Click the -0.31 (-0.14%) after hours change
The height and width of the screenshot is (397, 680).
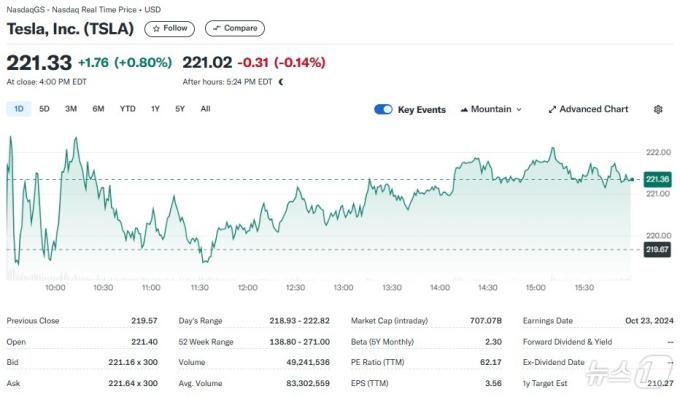coord(281,62)
